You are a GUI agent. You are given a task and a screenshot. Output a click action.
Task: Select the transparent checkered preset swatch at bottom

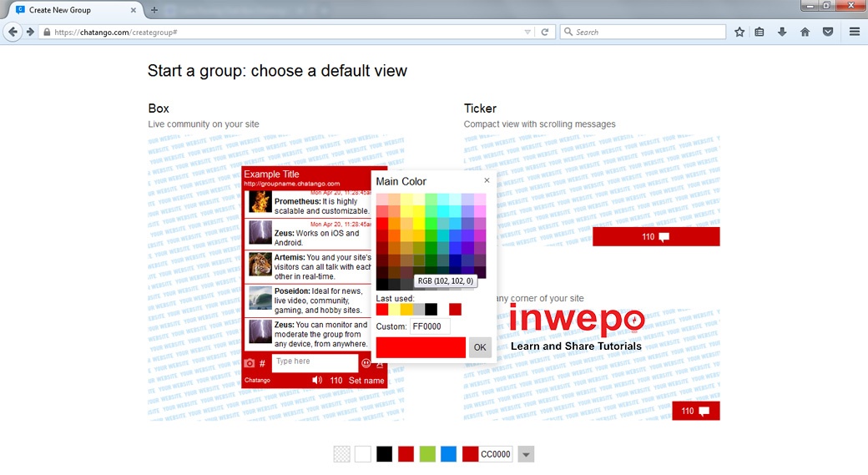click(342, 454)
